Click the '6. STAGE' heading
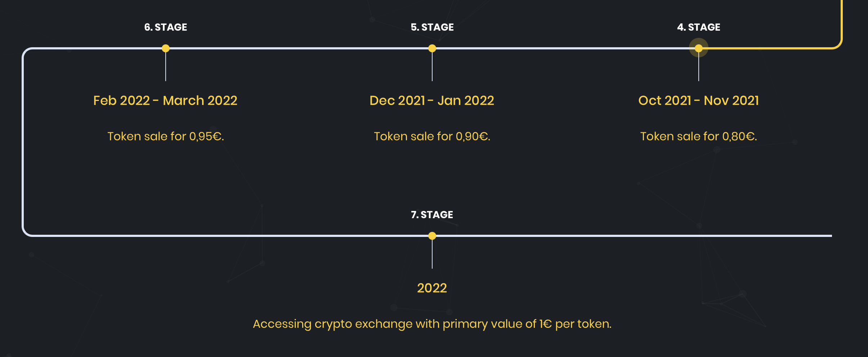The height and width of the screenshot is (357, 868). (x=166, y=27)
